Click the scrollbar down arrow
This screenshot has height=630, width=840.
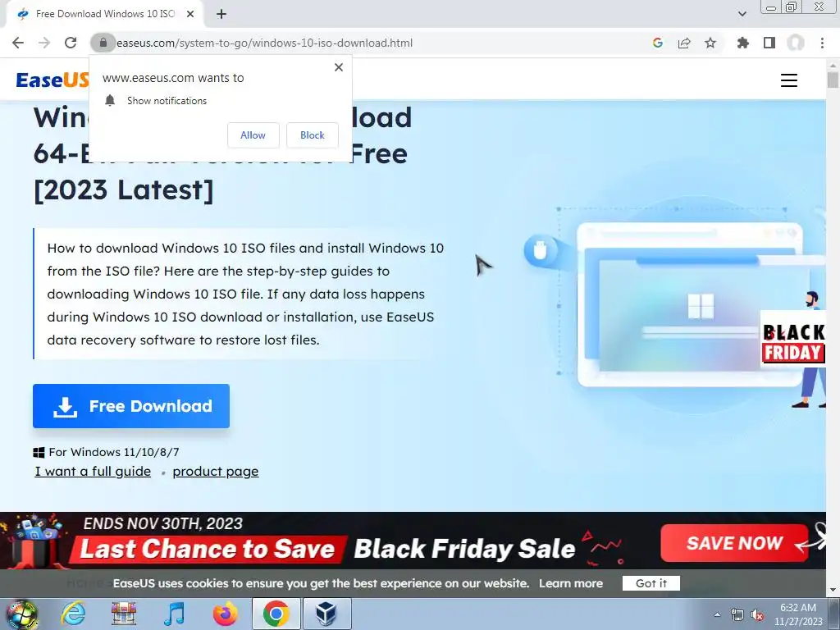coord(833,591)
